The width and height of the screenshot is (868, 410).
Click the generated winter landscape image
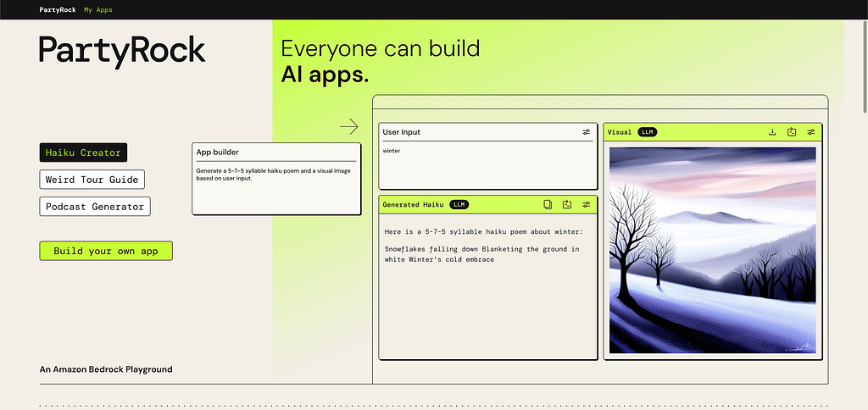point(712,250)
